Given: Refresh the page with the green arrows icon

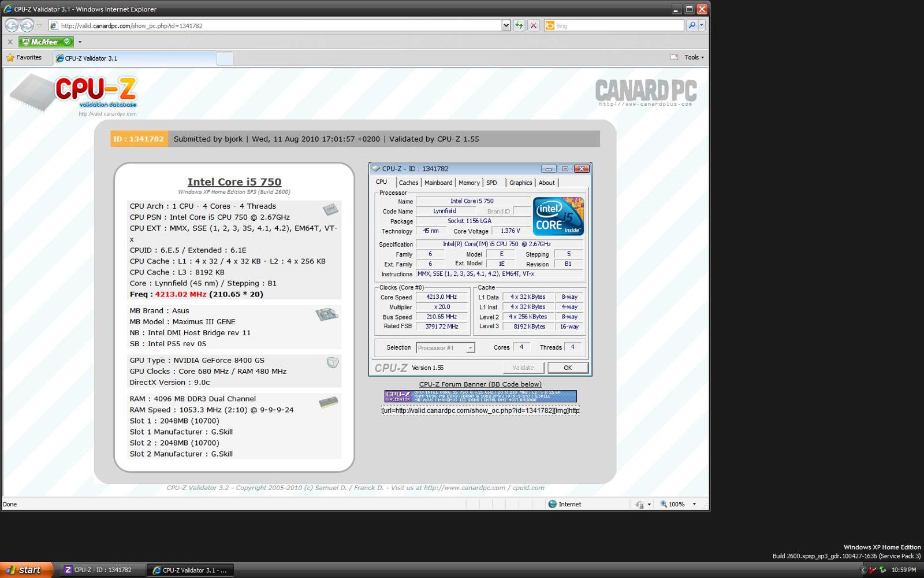Looking at the screenshot, I should click(519, 25).
